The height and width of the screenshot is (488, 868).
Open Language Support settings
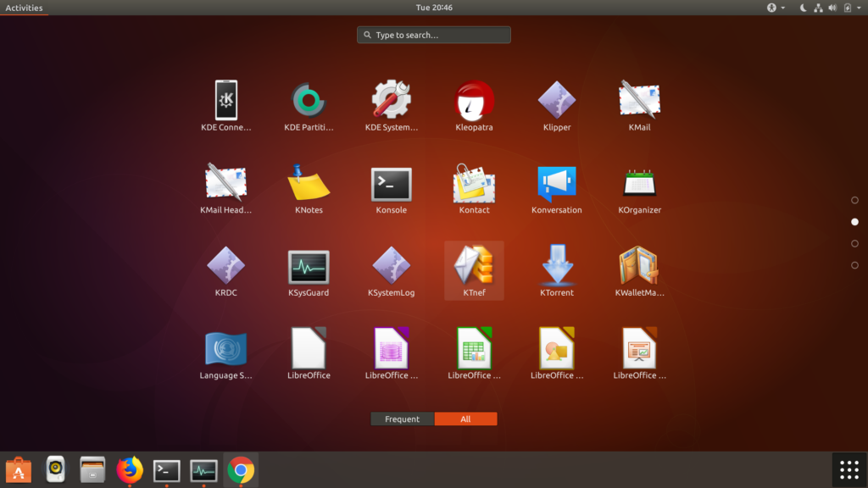click(x=225, y=353)
